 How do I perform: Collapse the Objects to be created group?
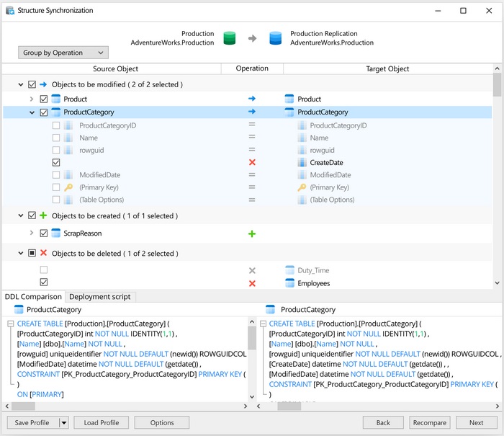point(21,215)
